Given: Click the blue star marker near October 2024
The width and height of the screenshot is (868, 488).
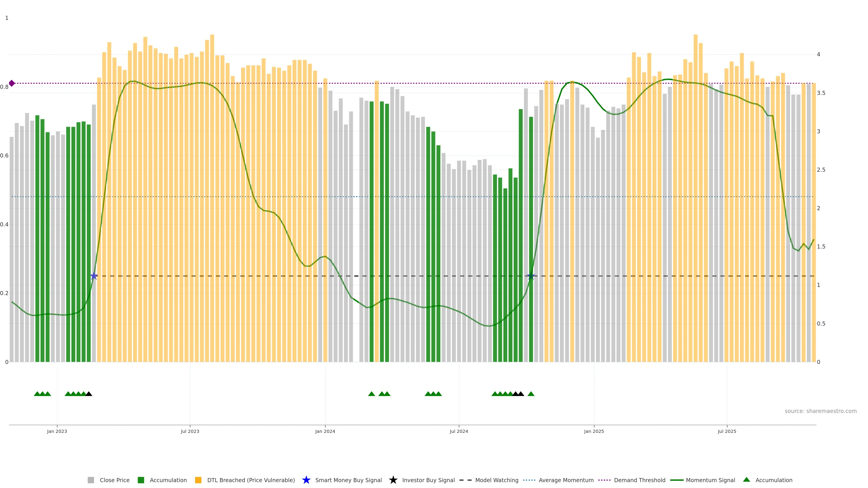Looking at the screenshot, I should coord(531,276).
